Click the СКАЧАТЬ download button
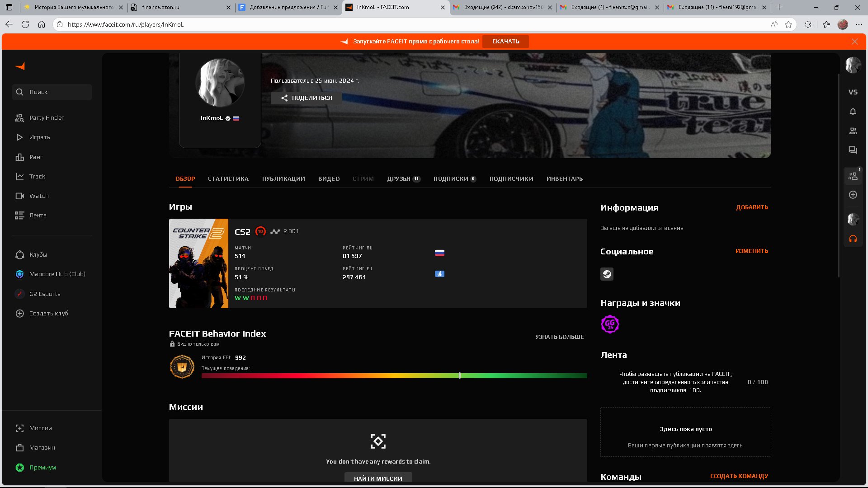Screen dimensions: 868x488 505,41
